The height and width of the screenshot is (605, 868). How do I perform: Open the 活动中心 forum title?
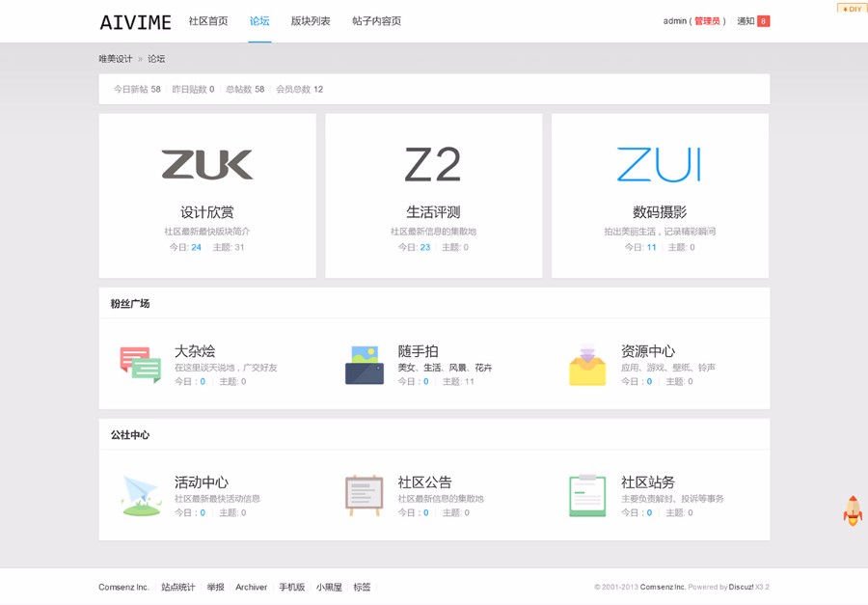coord(202,482)
